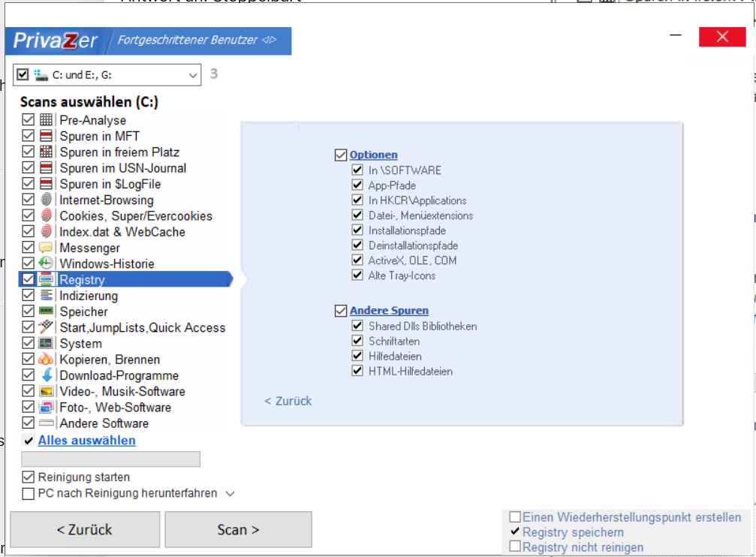Uncheck the Schriftarten checkbox

357,342
